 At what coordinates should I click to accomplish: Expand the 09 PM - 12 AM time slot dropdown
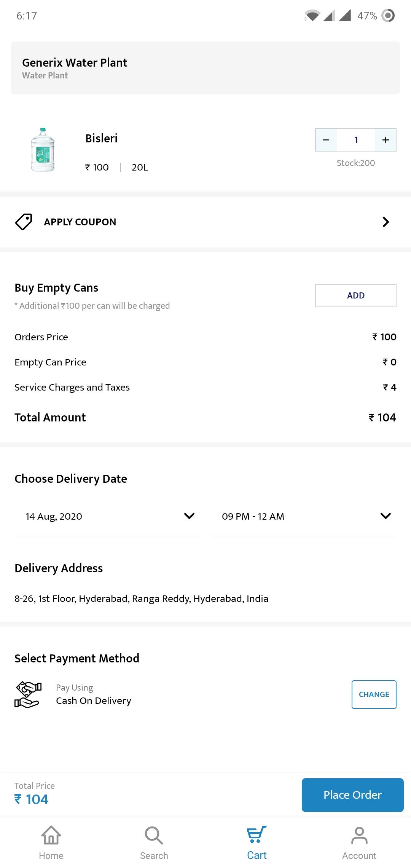click(x=304, y=516)
